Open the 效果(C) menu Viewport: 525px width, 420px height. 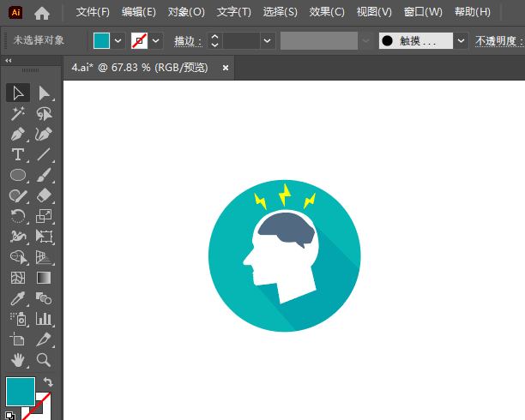327,12
